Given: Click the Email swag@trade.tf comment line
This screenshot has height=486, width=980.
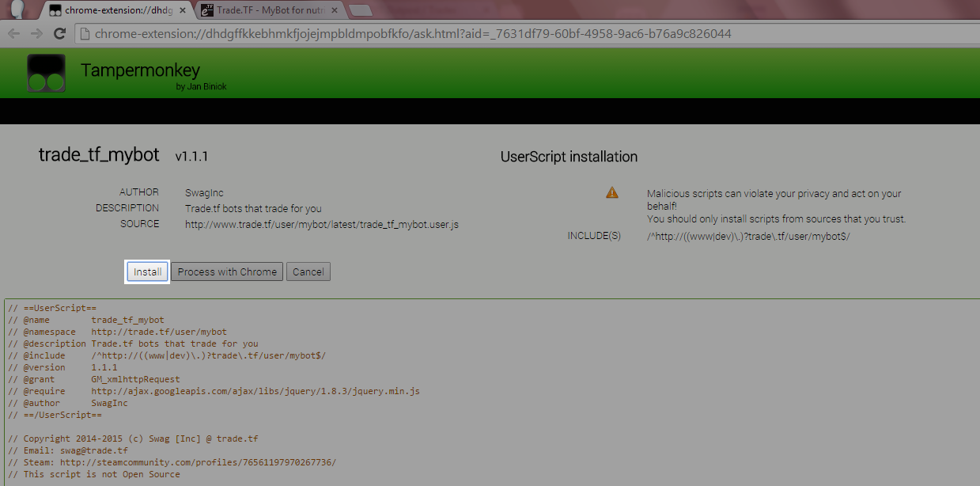Looking at the screenshot, I should point(68,450).
